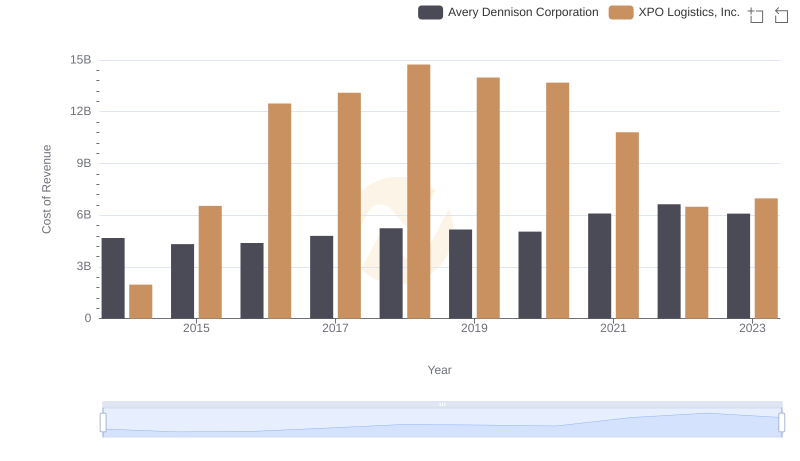Click the 6B y-axis label
This screenshot has width=800, height=461.
[84, 215]
